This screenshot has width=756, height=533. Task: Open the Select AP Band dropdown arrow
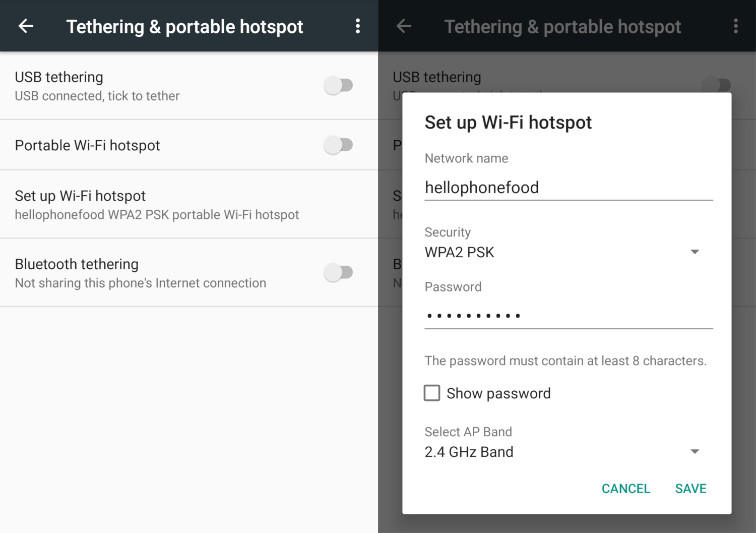point(695,451)
